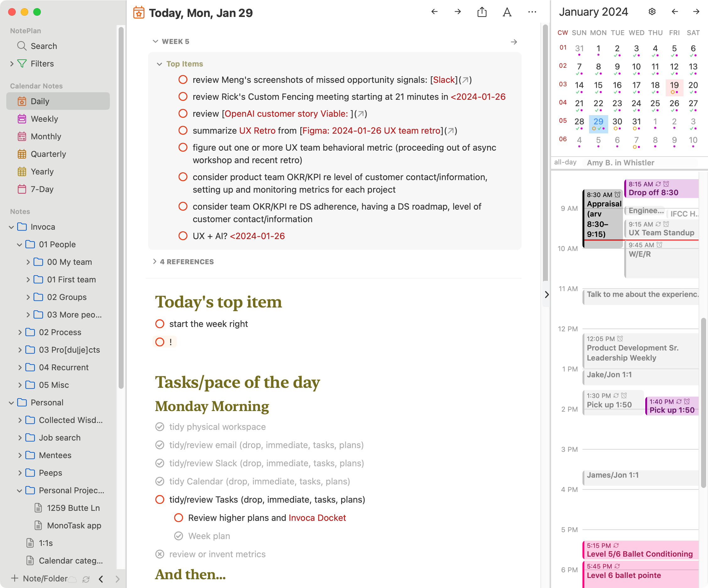
Task: Collapse the 01 People folder
Action: pos(19,244)
